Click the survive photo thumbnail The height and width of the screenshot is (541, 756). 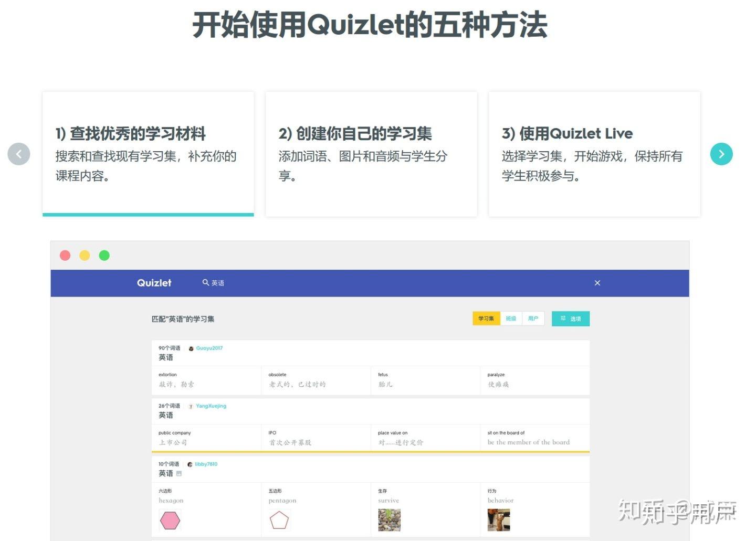click(x=390, y=520)
